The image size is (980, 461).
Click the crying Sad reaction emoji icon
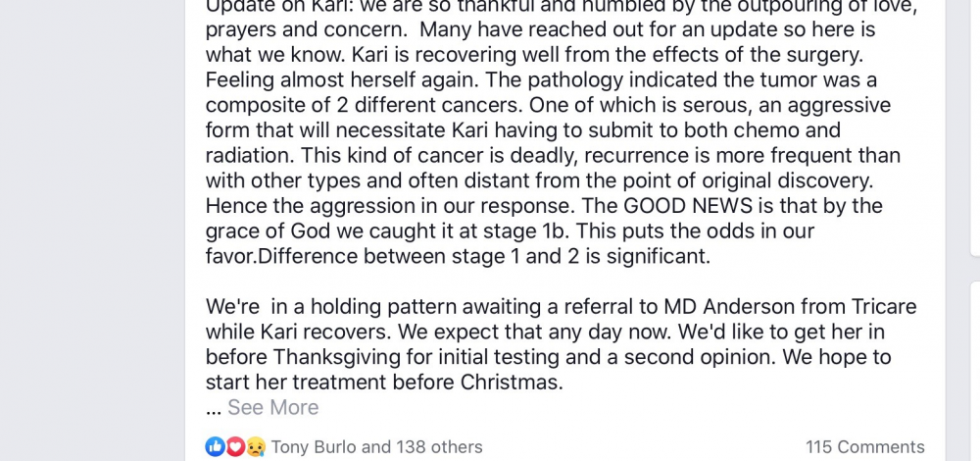(255, 446)
